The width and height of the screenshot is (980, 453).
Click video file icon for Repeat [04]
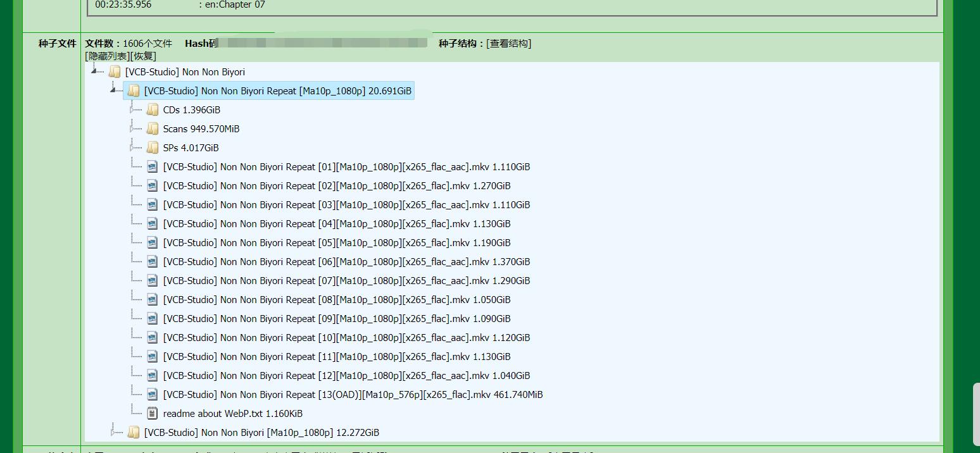tap(152, 223)
